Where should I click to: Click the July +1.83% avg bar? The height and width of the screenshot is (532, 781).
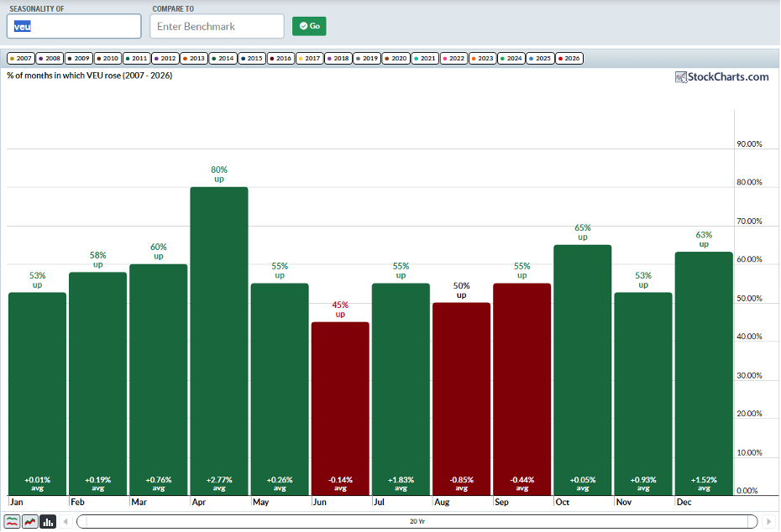(x=401, y=389)
